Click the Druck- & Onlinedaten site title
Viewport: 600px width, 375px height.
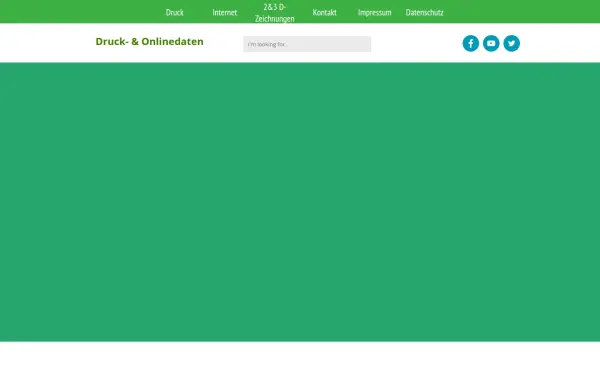pos(149,41)
